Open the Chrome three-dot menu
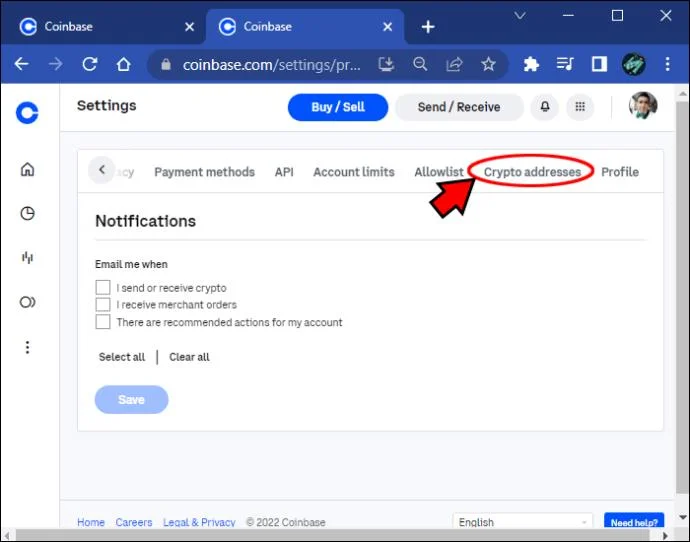 (668, 64)
